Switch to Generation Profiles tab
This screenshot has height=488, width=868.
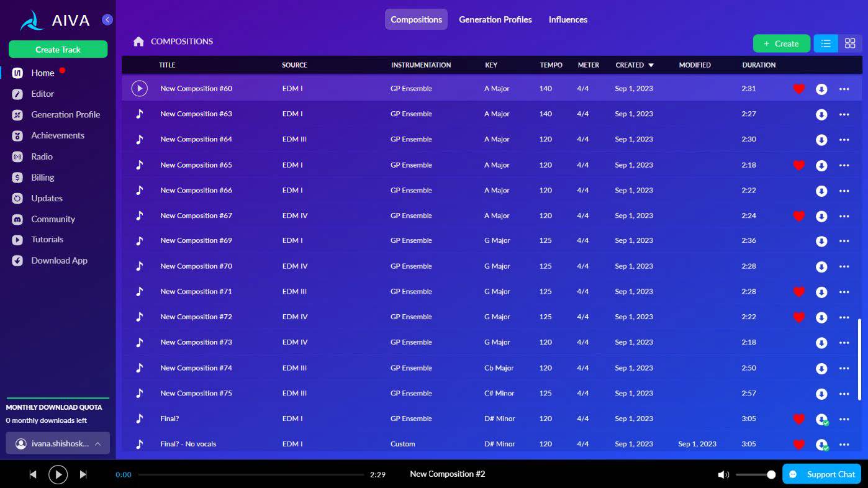coord(495,20)
